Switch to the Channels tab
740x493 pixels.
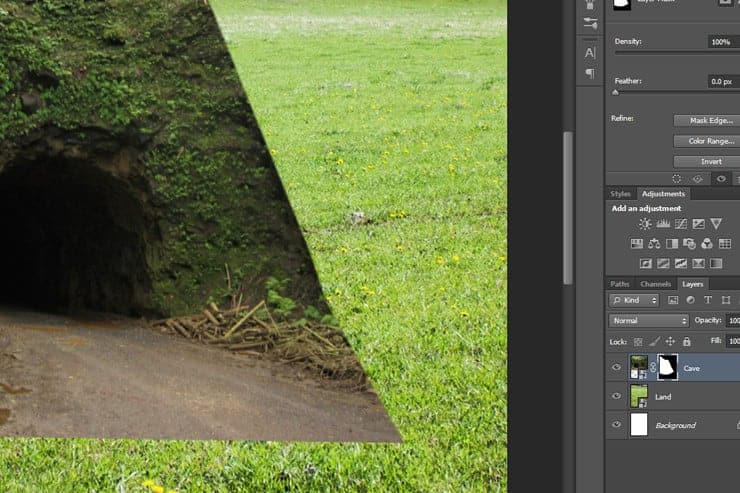[x=655, y=284]
